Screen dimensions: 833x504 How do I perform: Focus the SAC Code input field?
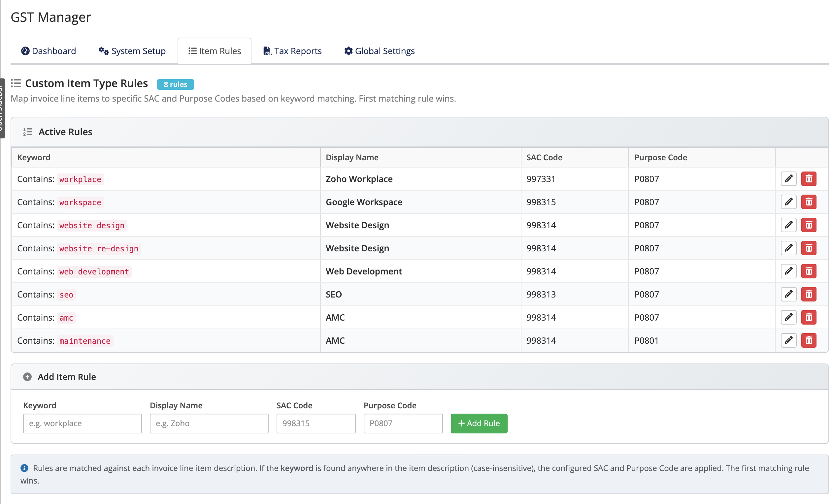coord(316,423)
